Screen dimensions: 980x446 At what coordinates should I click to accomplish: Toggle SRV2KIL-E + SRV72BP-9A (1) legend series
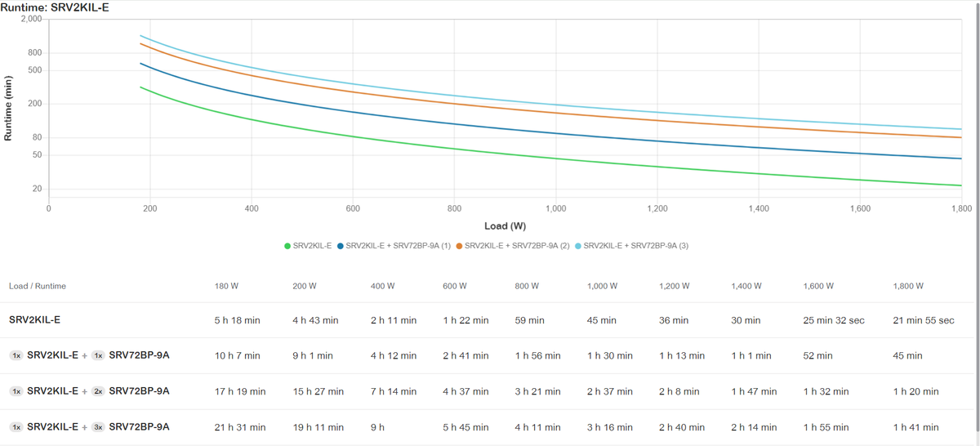click(399, 246)
